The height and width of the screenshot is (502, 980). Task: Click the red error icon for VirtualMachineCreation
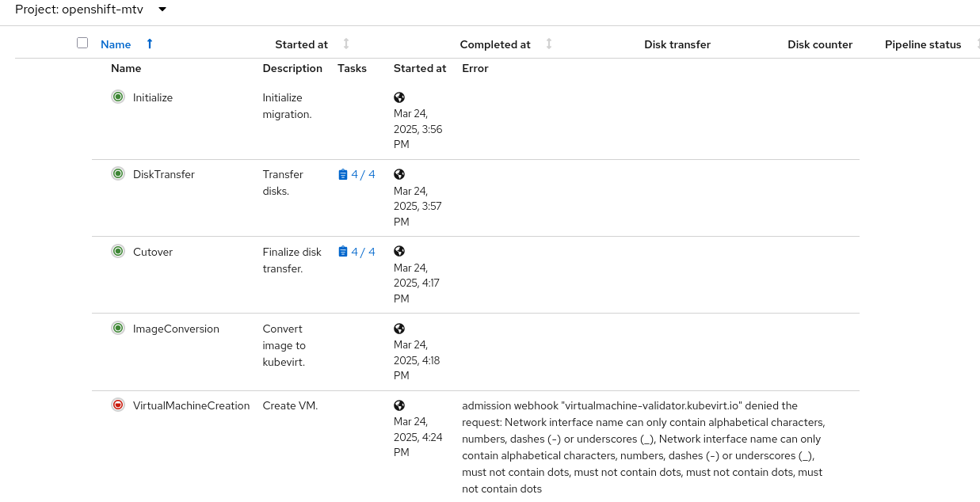[118, 405]
